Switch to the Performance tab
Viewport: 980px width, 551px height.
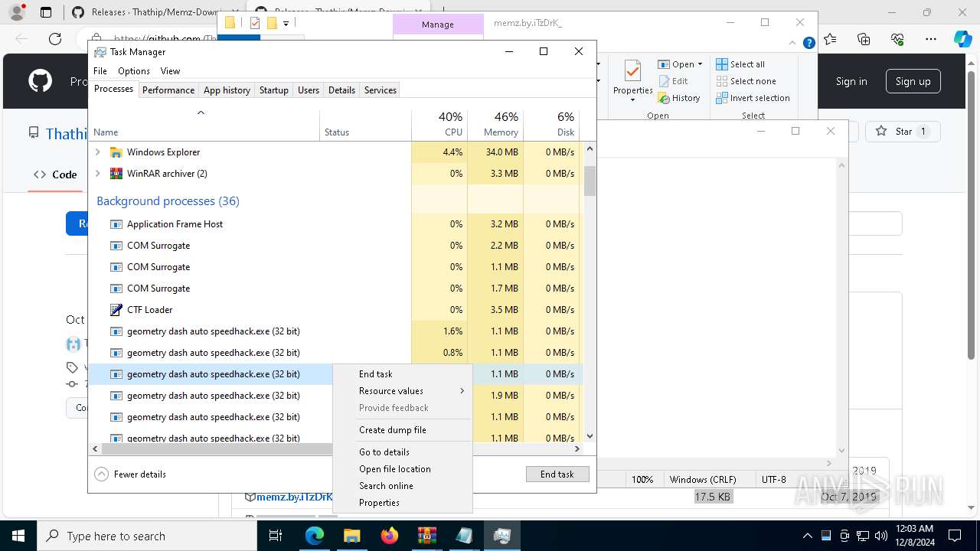[168, 90]
